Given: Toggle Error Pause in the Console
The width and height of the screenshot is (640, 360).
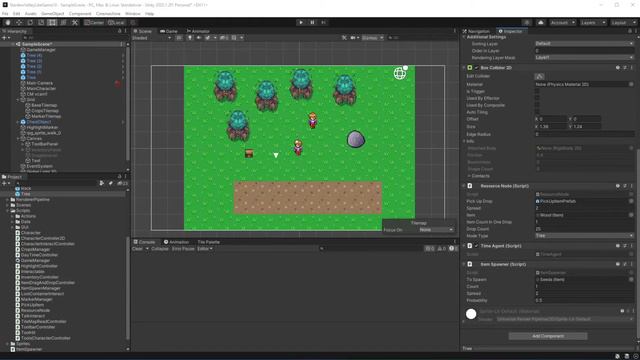Looking at the screenshot, I should 183,249.
